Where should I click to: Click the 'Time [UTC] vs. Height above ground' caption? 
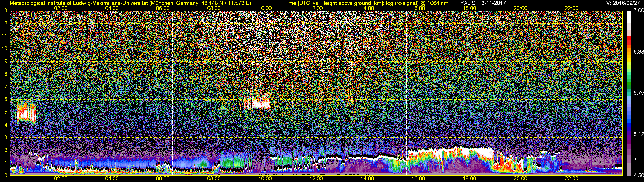pyautogui.click(x=366, y=3)
